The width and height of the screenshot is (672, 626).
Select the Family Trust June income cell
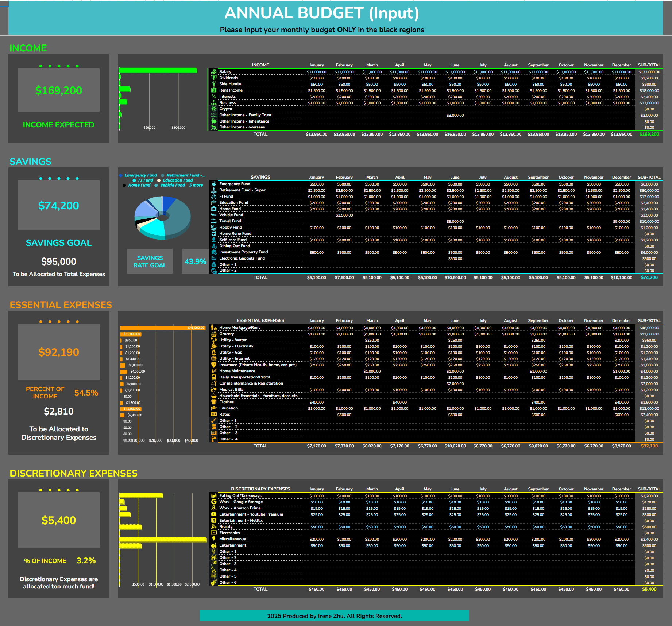tap(455, 115)
